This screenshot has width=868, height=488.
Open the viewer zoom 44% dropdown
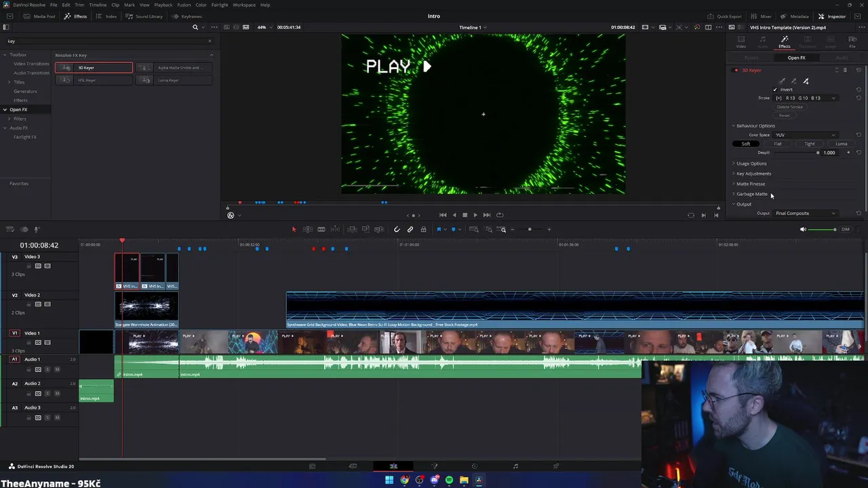pos(263,27)
